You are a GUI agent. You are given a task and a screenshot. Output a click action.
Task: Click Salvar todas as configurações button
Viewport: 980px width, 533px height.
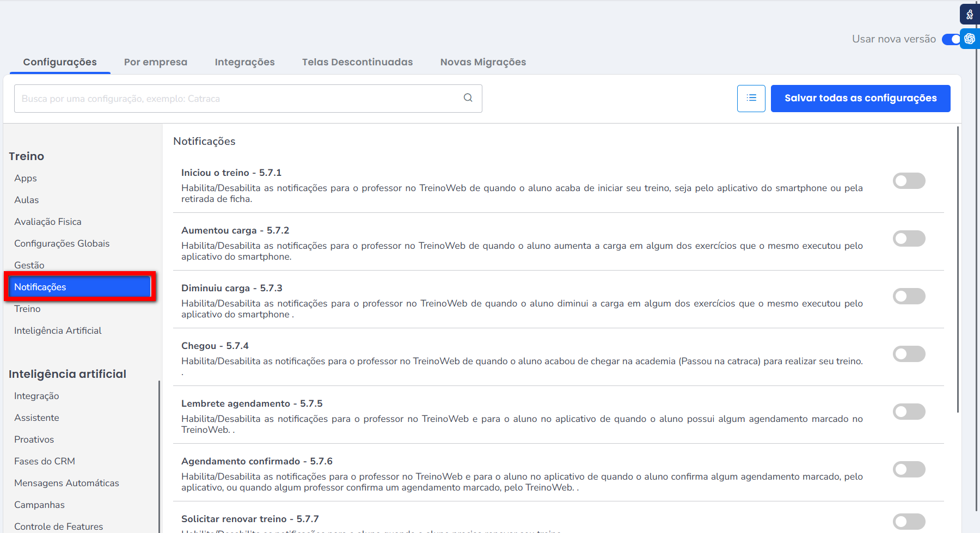pos(860,99)
